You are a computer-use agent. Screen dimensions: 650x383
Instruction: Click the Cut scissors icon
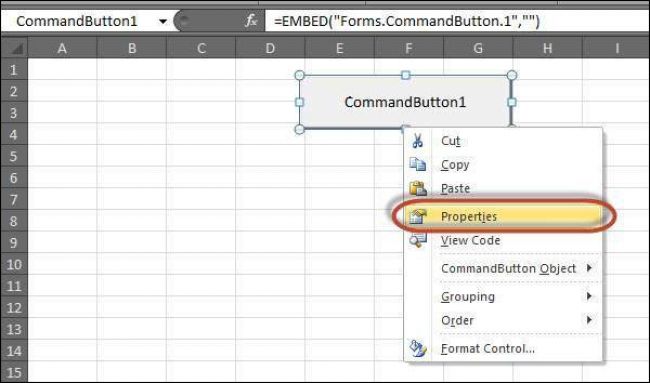point(417,141)
